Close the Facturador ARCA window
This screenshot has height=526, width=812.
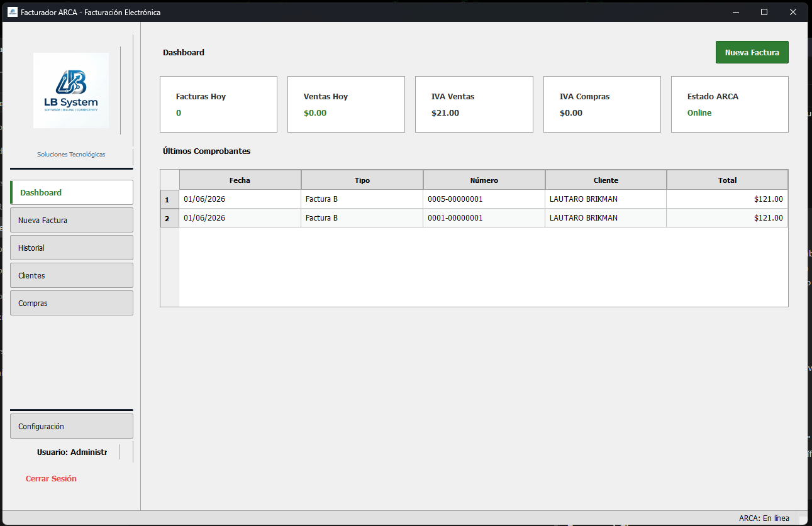pyautogui.click(x=793, y=12)
